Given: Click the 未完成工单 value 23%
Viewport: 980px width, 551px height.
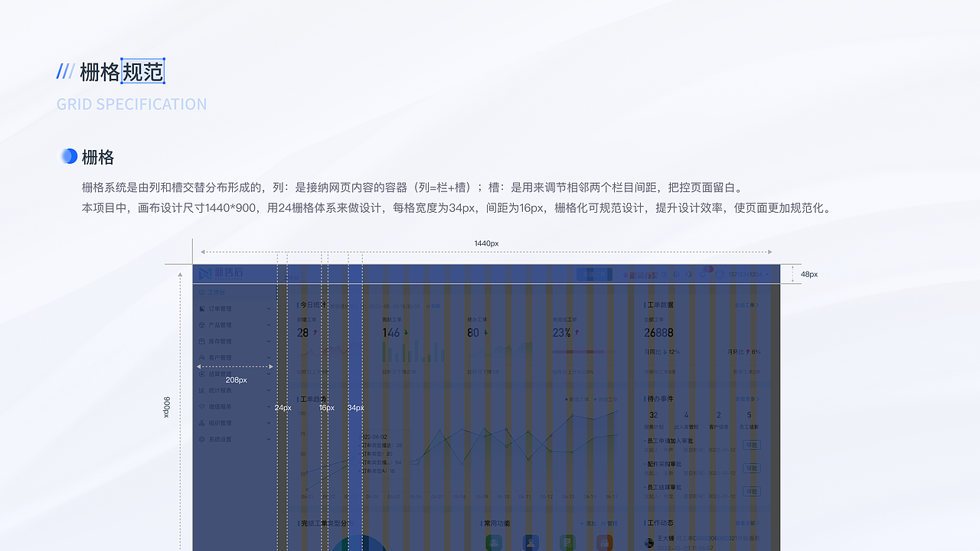Looking at the screenshot, I should point(562,333).
